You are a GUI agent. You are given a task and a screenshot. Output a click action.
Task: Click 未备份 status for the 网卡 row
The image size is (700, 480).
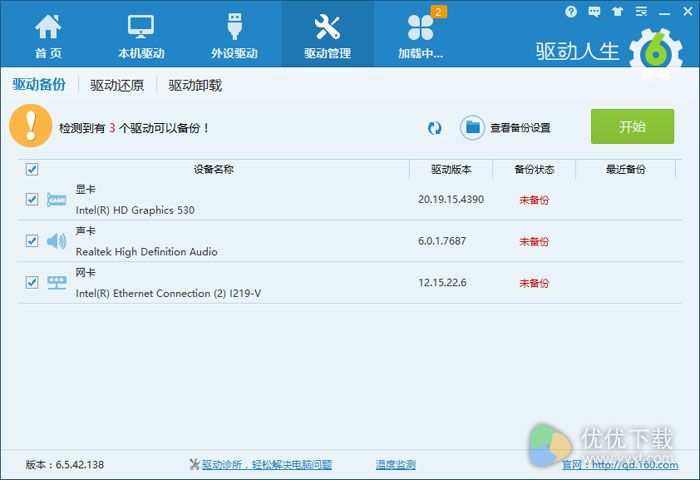[534, 283]
